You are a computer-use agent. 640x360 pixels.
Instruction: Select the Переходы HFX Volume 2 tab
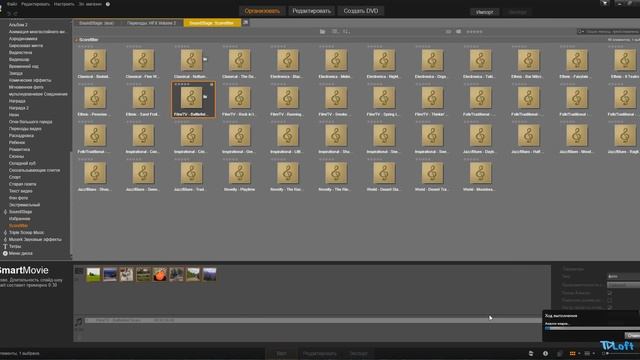[x=151, y=23]
